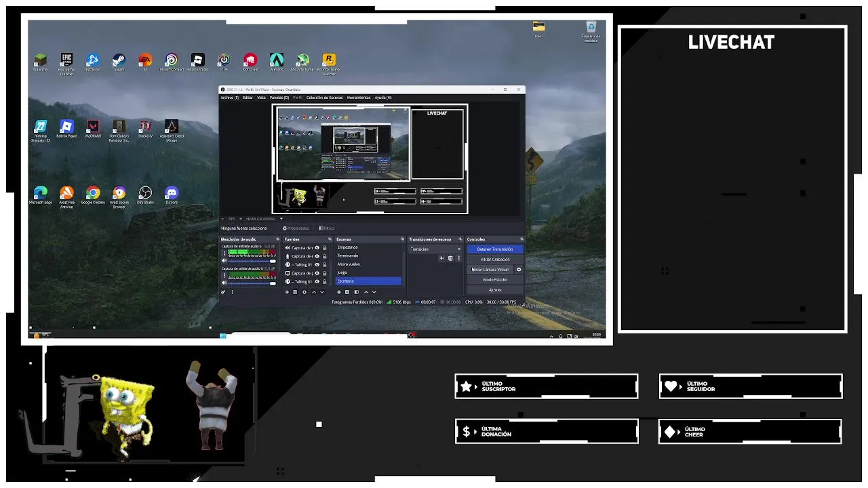Add a new source in Fuentes panel
Viewport: 868px width, 488px height.
point(287,292)
